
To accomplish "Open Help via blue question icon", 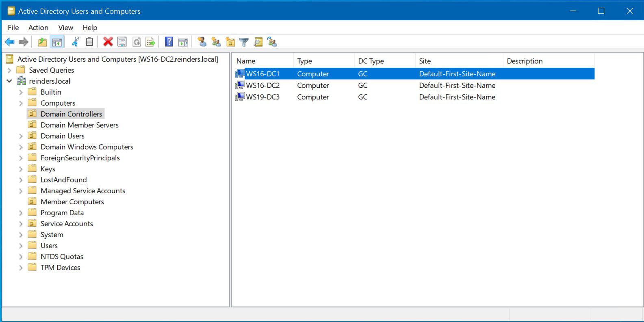I will click(x=169, y=42).
